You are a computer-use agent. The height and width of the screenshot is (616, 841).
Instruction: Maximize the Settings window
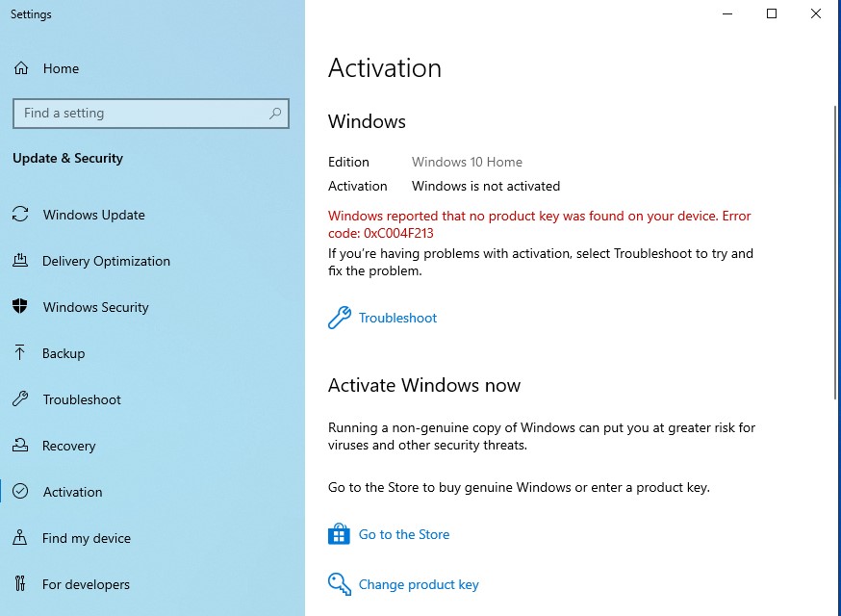pos(772,13)
